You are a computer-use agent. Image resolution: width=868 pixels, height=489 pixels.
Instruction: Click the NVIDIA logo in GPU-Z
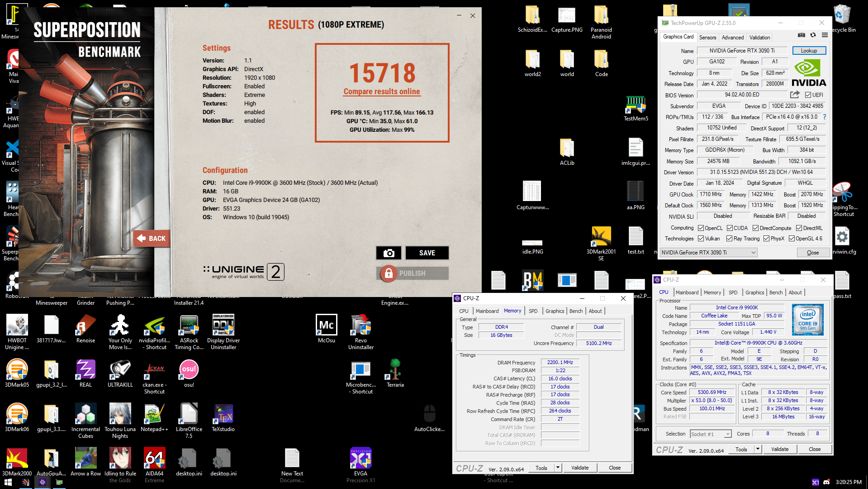tap(809, 73)
